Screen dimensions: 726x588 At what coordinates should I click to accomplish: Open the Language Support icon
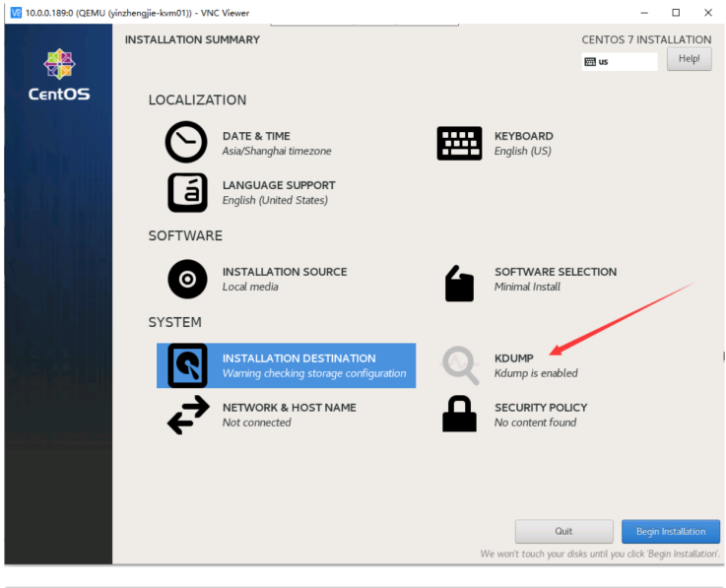[x=187, y=193]
